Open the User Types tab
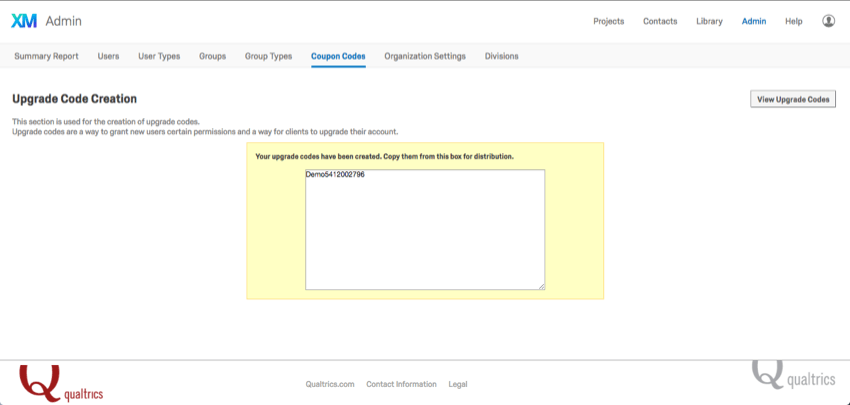 point(159,56)
